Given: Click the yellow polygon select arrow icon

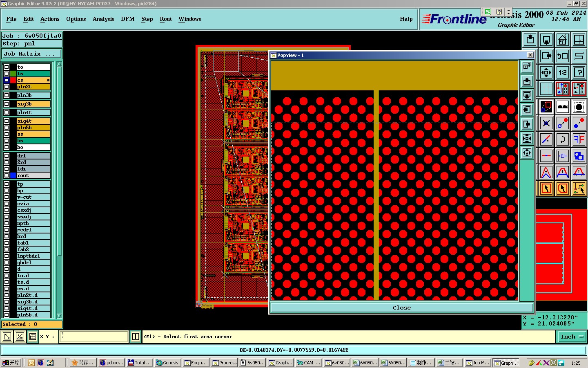Looking at the screenshot, I should pyautogui.click(x=563, y=188).
